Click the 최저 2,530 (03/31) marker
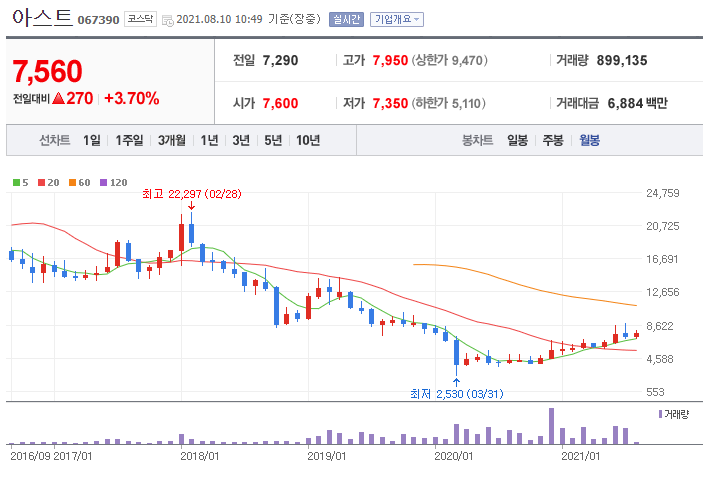This screenshot has height=479, width=703. click(x=457, y=394)
